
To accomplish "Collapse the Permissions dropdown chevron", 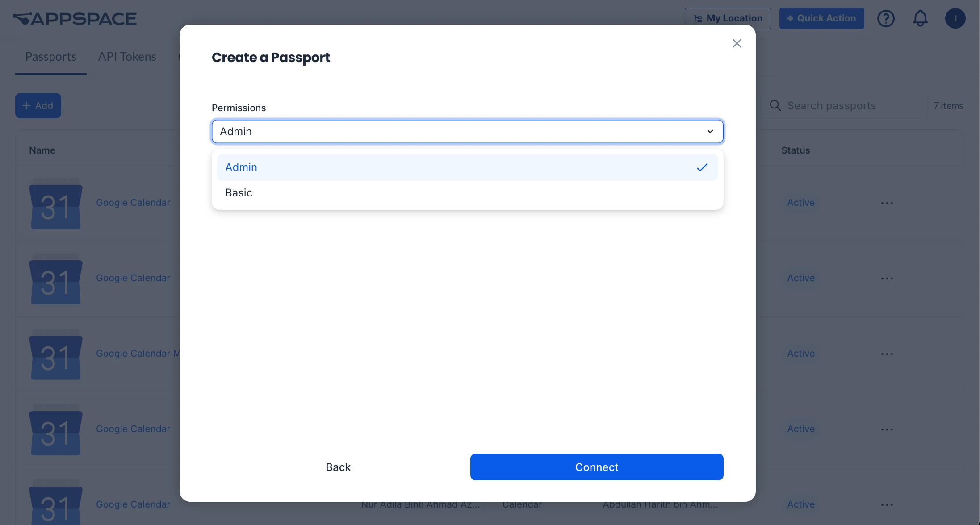I will click(710, 132).
